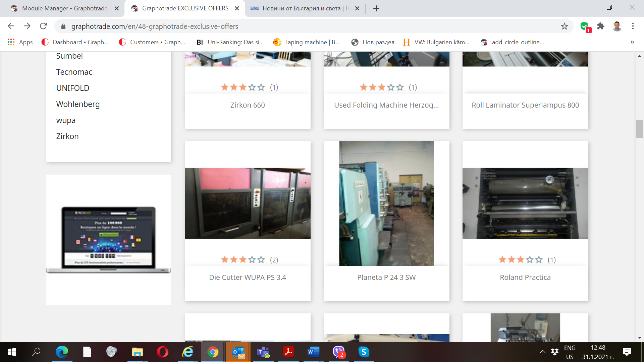Launch Microsoft Edge from taskbar
The height and width of the screenshot is (362, 644).
click(x=62, y=352)
